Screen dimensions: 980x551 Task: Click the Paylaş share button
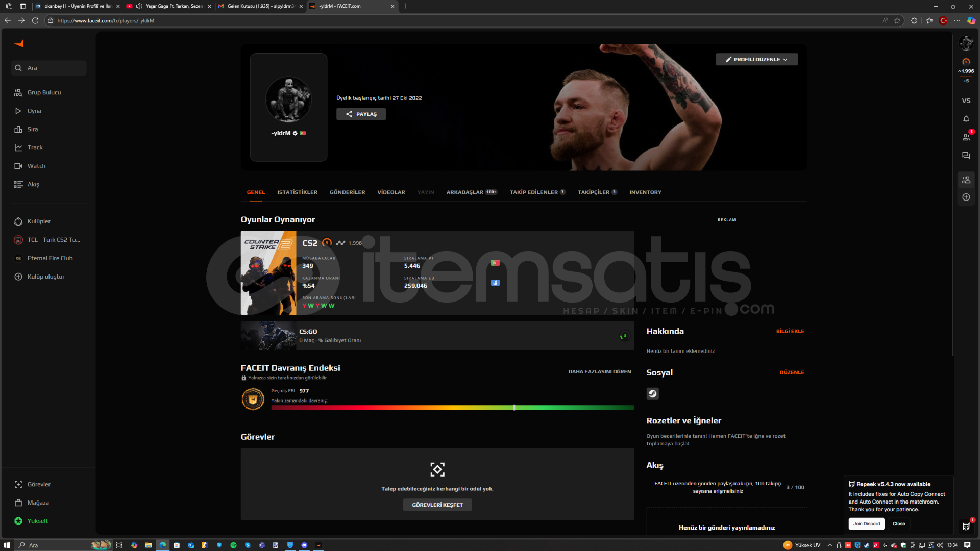coord(361,114)
